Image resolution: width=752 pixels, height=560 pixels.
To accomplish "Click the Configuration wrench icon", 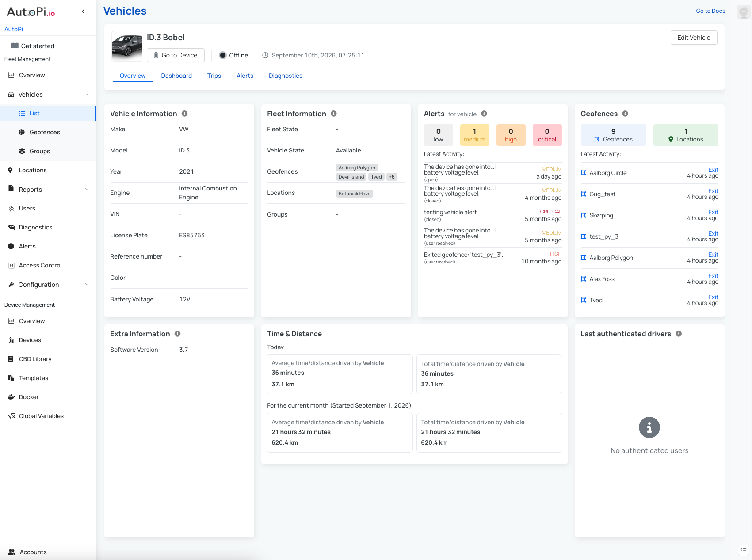I will click(x=11, y=285).
